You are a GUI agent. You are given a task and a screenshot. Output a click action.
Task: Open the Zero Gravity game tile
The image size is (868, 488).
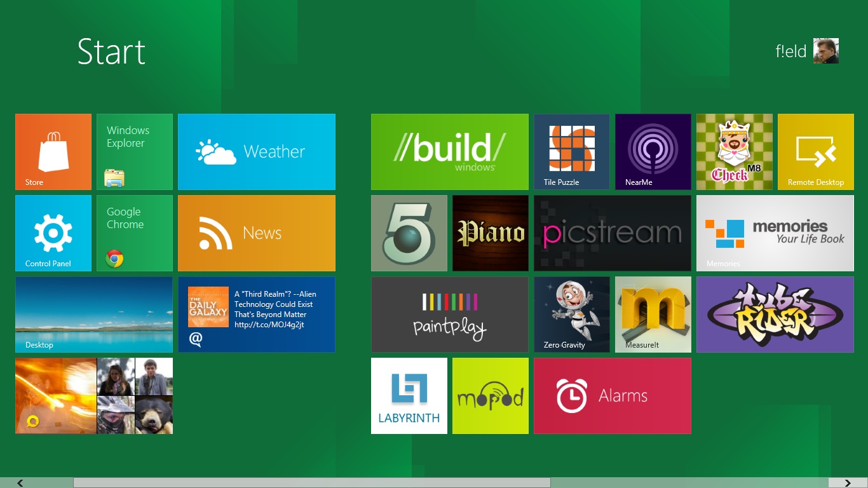(x=572, y=315)
